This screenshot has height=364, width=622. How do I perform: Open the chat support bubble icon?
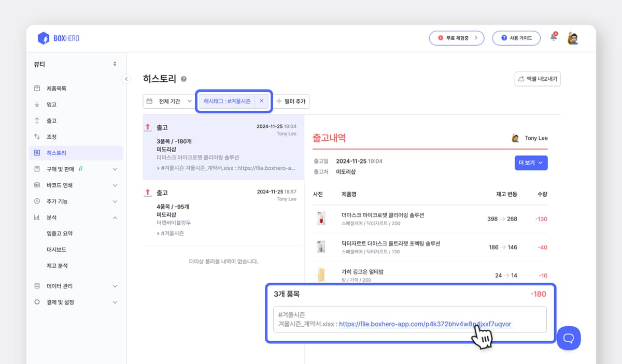point(569,338)
